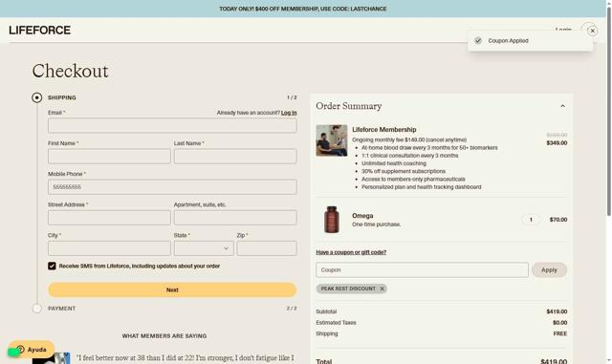Click the $349.00 membership price
612x364 pixels.
click(x=557, y=142)
